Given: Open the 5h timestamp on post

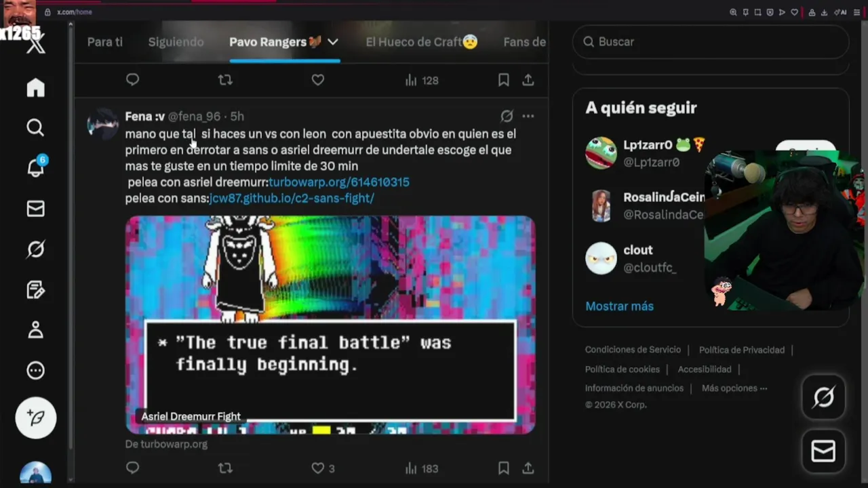Looking at the screenshot, I should (x=237, y=117).
